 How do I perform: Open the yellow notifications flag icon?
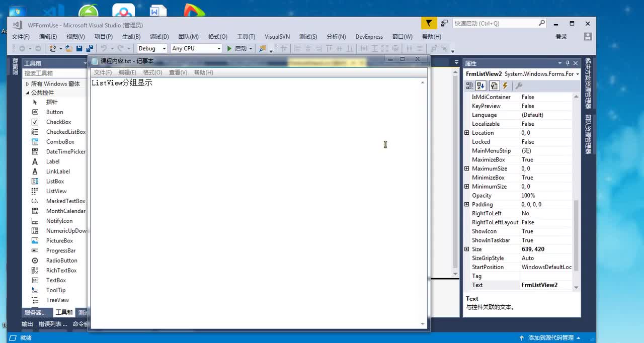tap(428, 23)
